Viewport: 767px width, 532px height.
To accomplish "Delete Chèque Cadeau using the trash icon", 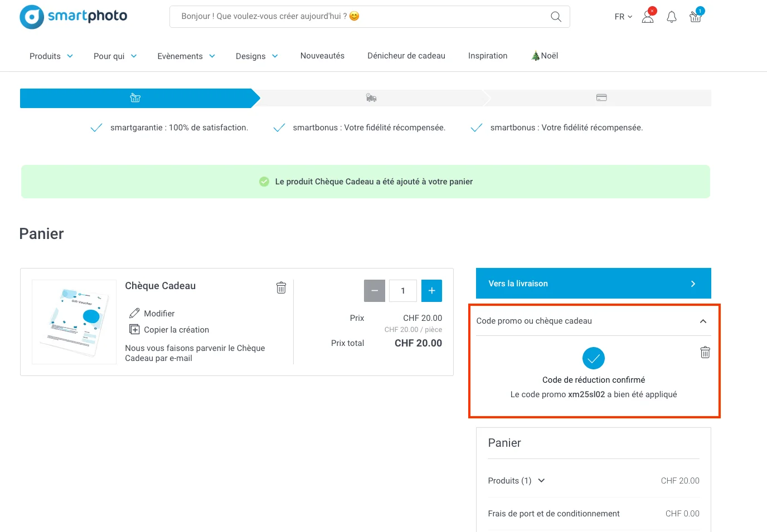I will [x=281, y=287].
